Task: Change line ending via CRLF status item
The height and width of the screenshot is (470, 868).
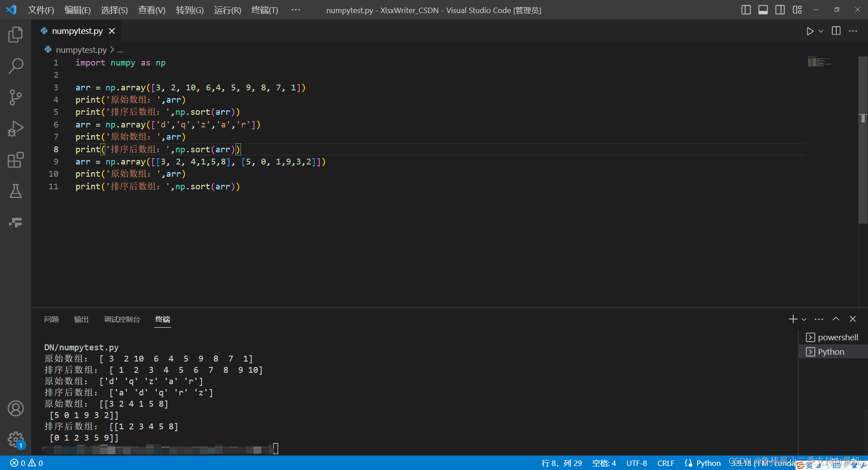Action: (665, 463)
